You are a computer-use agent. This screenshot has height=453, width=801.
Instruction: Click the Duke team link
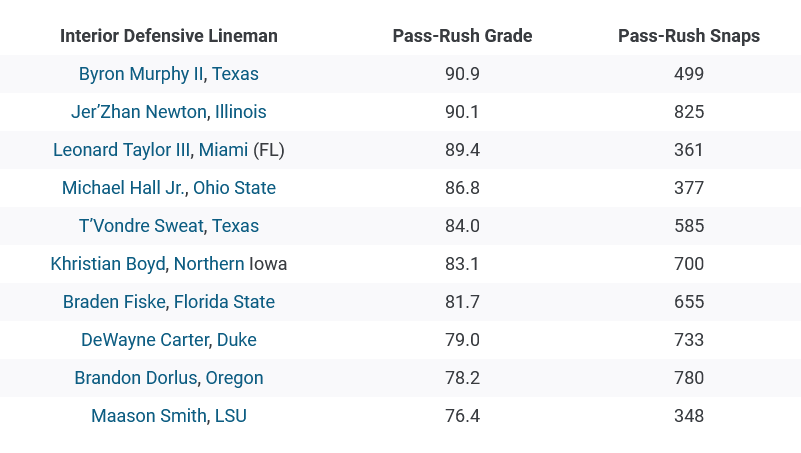click(236, 340)
